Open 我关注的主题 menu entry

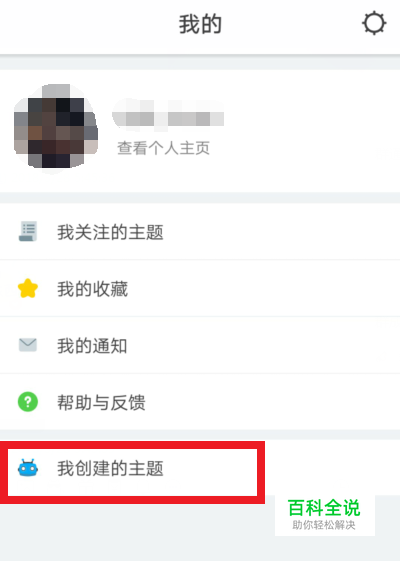[200, 231]
